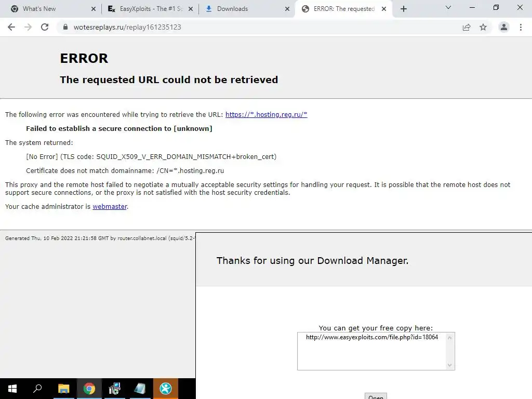532x399 pixels.
Task: Click the SQUID_X509_V_ERR_DOMAIN_MISMATCH error line
Action: [151, 157]
